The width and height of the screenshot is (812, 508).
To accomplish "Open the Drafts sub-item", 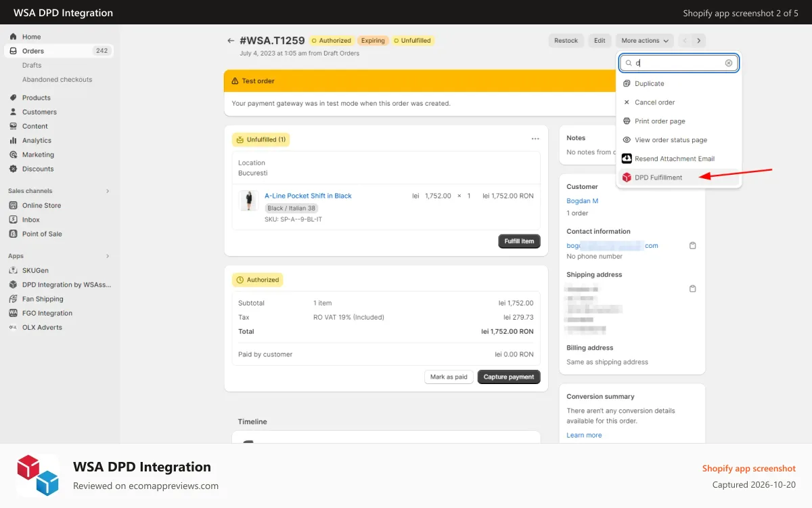I will click(x=32, y=65).
